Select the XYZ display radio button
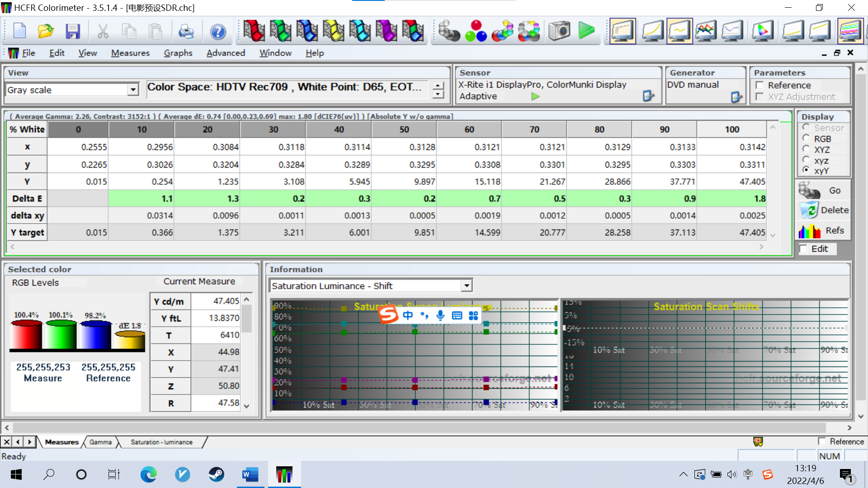Viewport: 868px width, 488px height. 806,149
